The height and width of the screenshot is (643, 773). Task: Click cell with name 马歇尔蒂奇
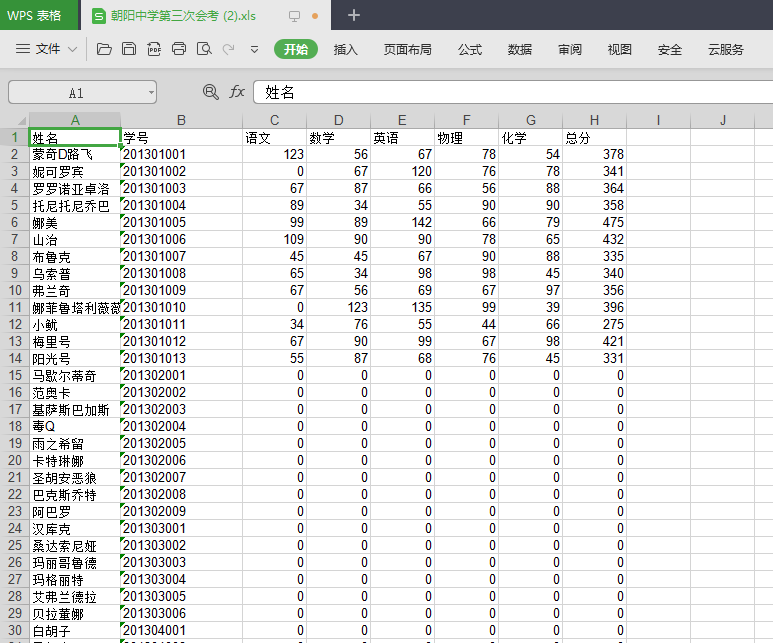(x=75, y=375)
